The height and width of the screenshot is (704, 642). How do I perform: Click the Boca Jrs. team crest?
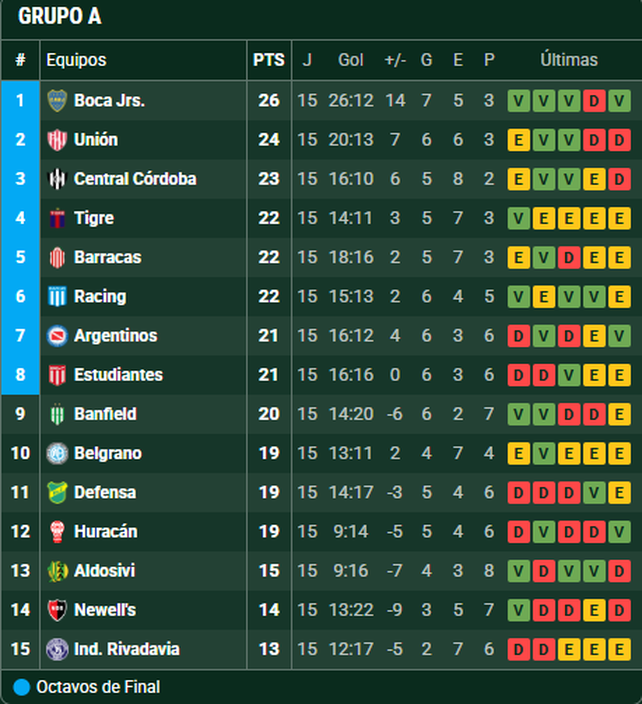[x=57, y=100]
